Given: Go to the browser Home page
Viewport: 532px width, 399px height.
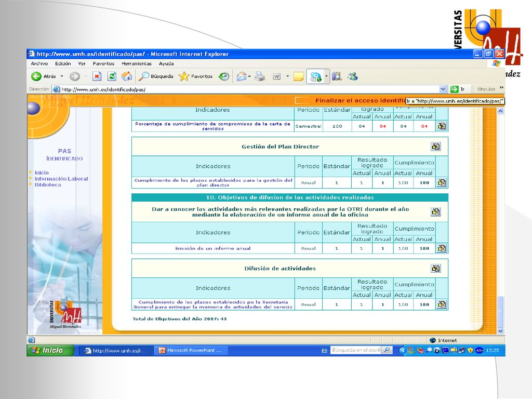Looking at the screenshot, I should 127,76.
